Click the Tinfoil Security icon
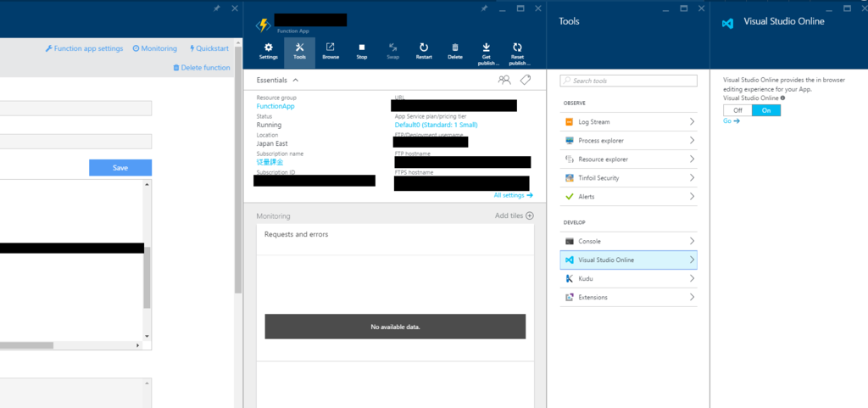868x408 pixels. [x=569, y=177]
